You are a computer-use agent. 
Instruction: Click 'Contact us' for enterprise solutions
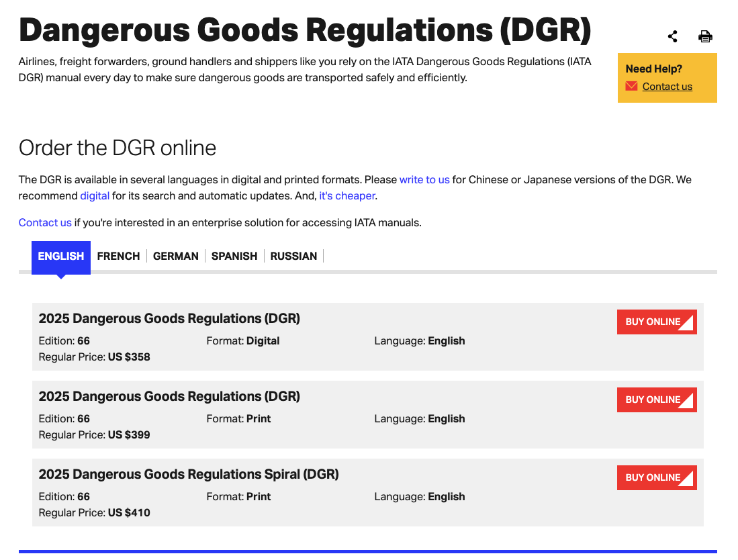[45, 222]
